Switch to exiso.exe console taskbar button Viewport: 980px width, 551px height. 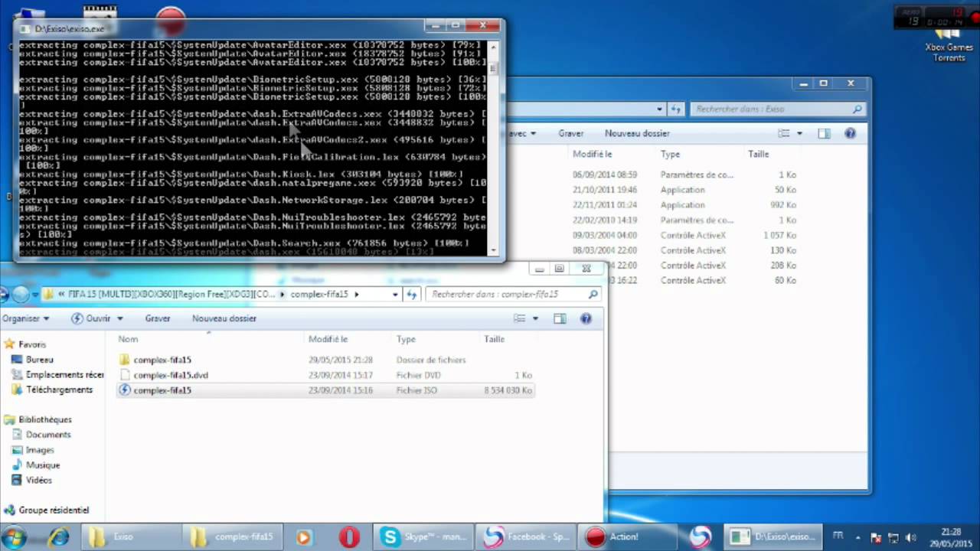tap(774, 536)
